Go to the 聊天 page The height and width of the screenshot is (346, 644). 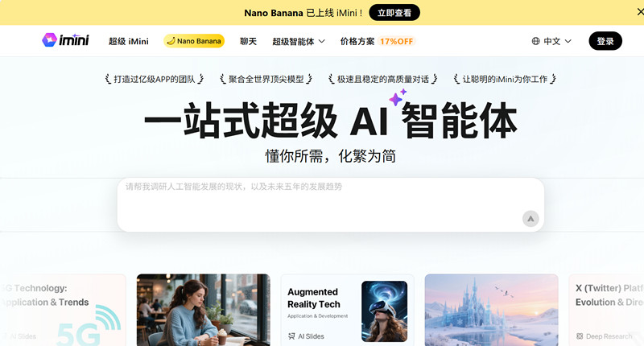(x=248, y=42)
